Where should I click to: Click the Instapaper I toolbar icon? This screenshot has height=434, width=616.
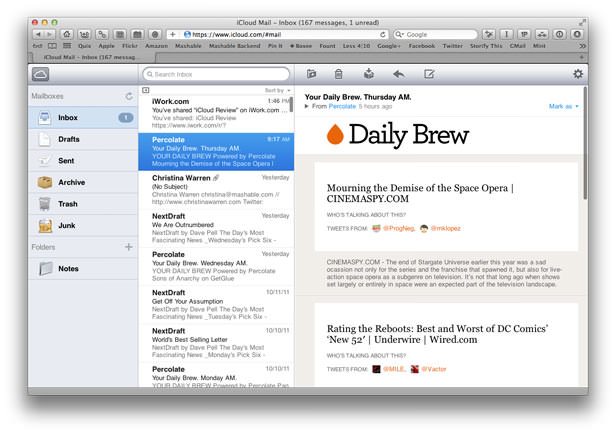click(506, 35)
